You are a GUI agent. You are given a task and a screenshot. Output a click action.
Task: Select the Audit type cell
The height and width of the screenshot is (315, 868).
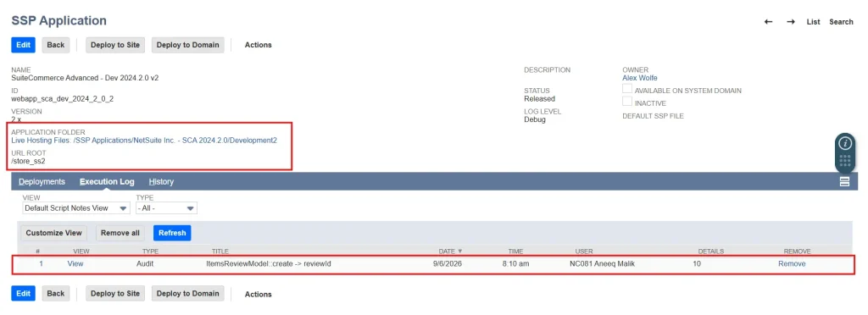[145, 263]
